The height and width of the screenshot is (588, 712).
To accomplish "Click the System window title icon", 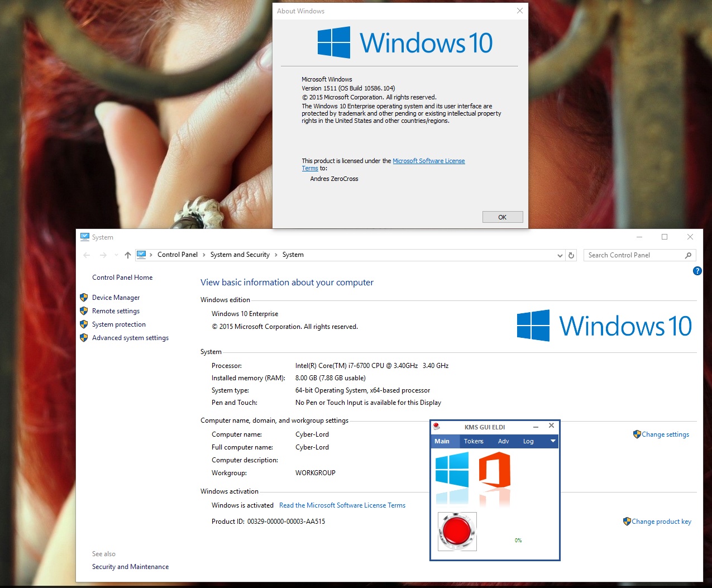I will click(85, 237).
